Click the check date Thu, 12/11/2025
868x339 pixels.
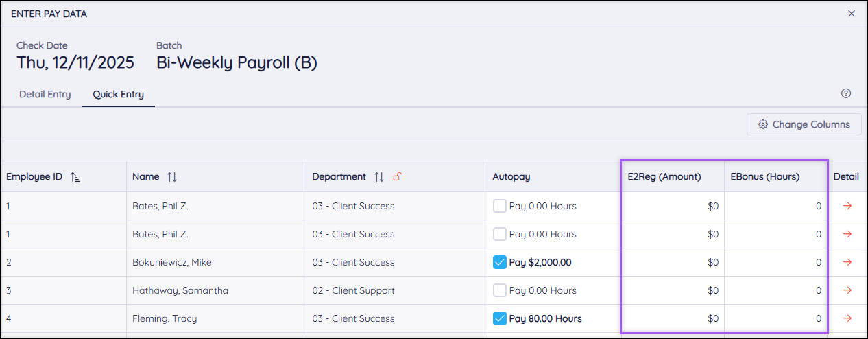click(75, 62)
